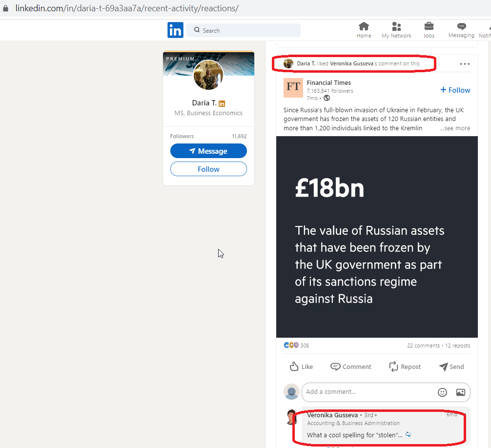This screenshot has height=448, width=491.
Task: Click the Message button on profile card
Action: 208,151
